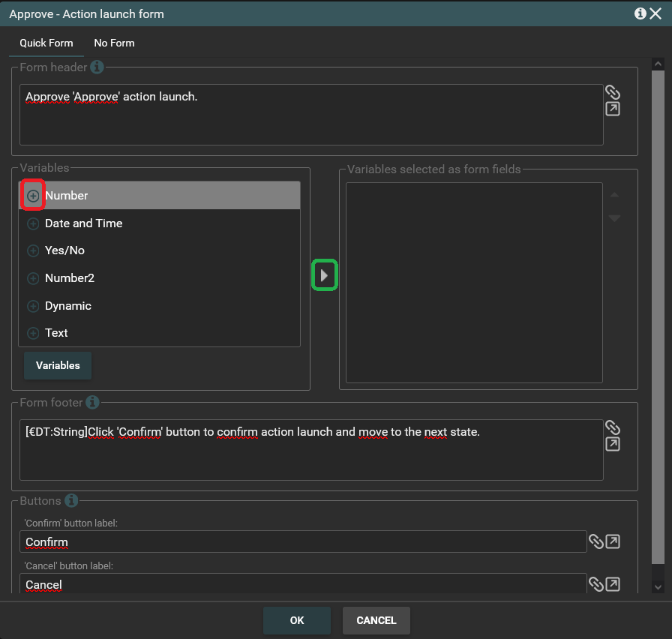672x639 pixels.
Task: Expand the Date and Time variable
Action: coord(33,223)
